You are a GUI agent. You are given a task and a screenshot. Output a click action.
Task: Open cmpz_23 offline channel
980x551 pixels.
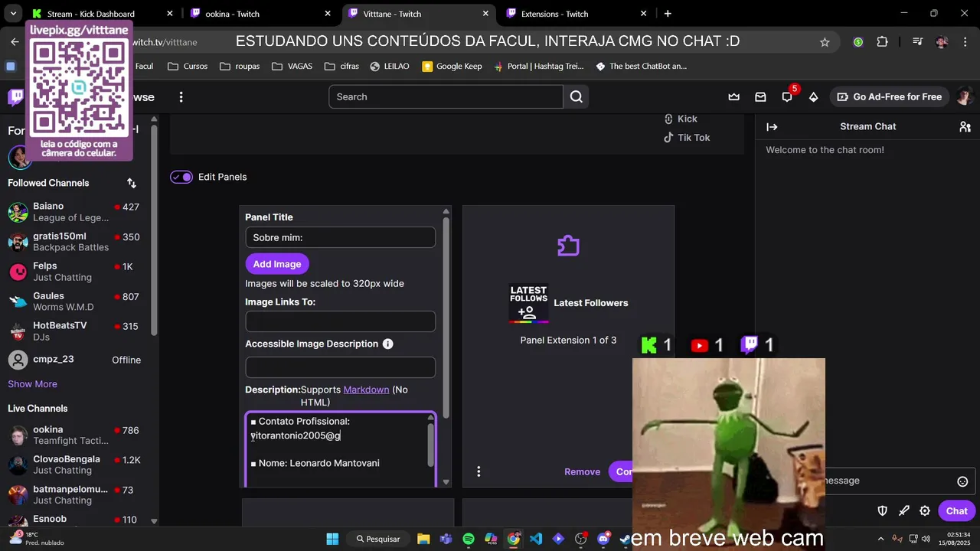[x=77, y=360]
